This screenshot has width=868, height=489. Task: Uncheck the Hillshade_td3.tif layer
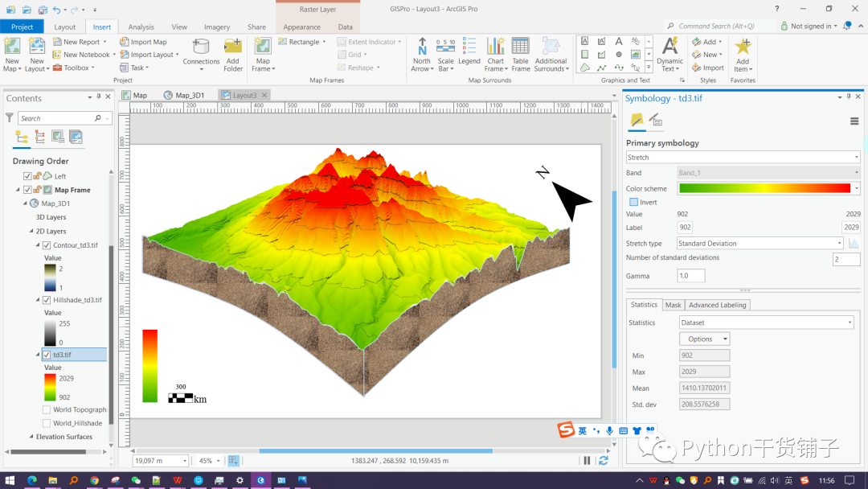pos(47,300)
